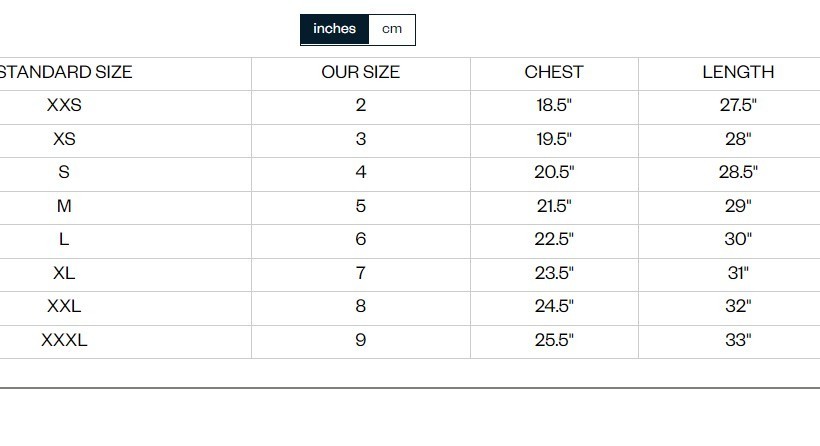Screen dimensions: 820x446
Task: Select the 21.5" chest measurement
Action: pos(554,206)
